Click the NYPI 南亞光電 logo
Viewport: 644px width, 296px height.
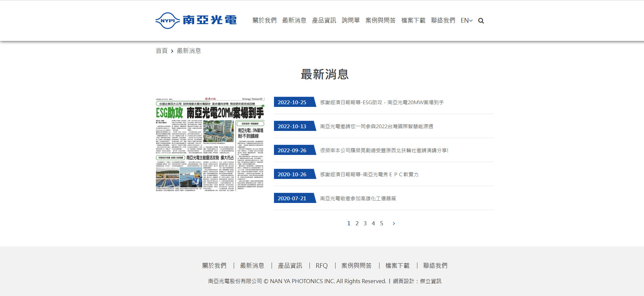[196, 20]
